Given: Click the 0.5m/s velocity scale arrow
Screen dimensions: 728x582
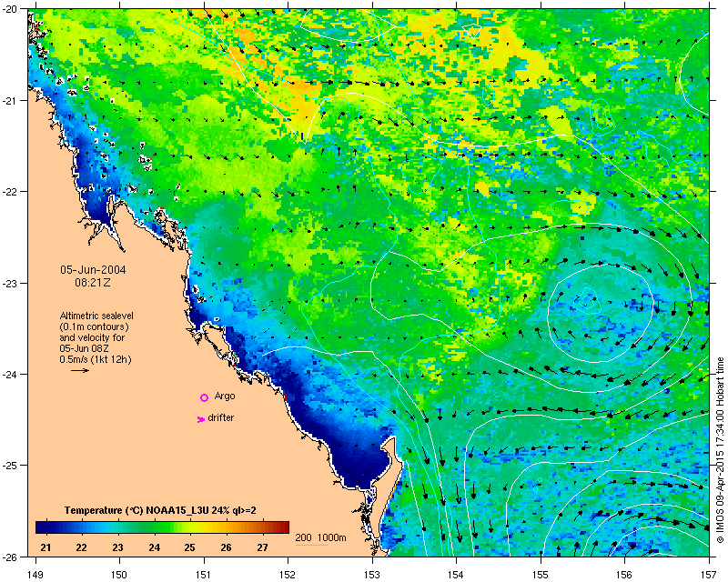Looking at the screenshot, I should (x=80, y=370).
